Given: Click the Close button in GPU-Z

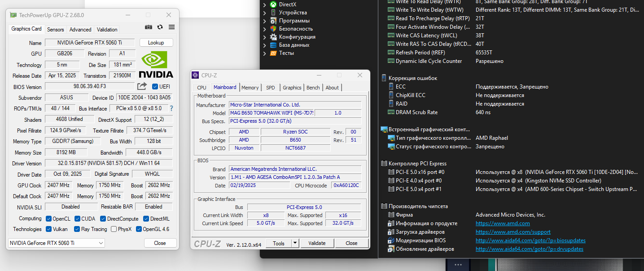Looking at the screenshot, I should 160,243.
